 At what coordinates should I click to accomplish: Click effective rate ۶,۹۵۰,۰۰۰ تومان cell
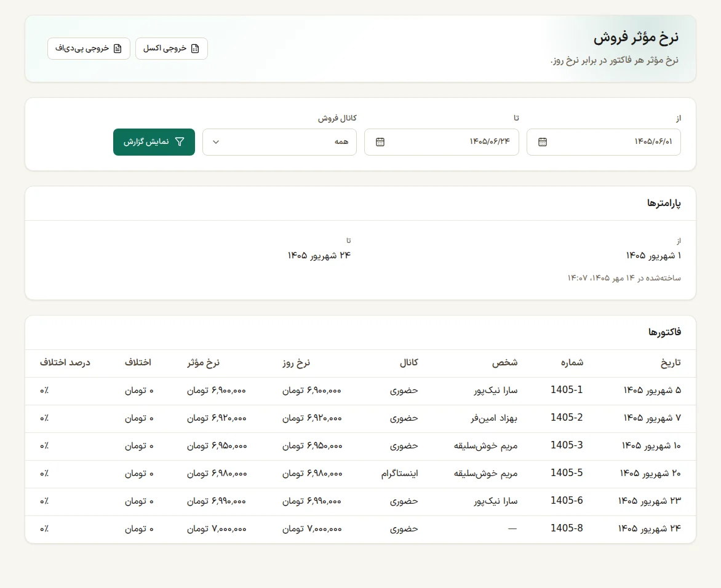217,445
